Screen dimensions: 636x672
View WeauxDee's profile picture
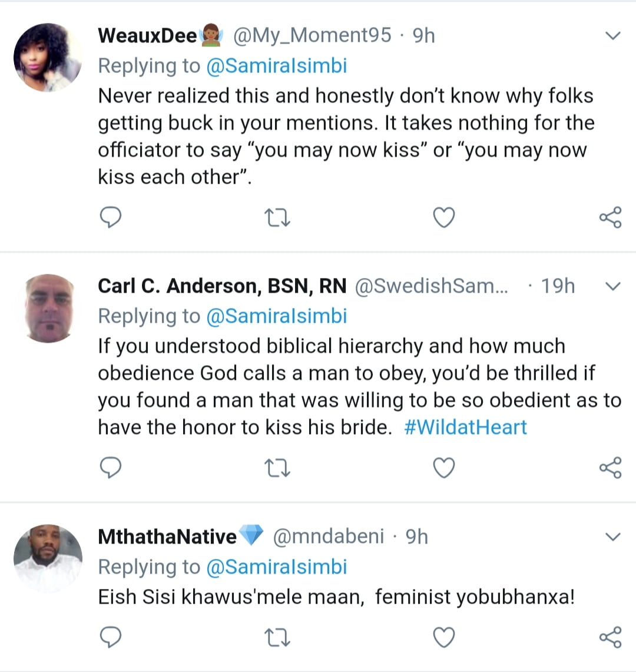[x=48, y=58]
